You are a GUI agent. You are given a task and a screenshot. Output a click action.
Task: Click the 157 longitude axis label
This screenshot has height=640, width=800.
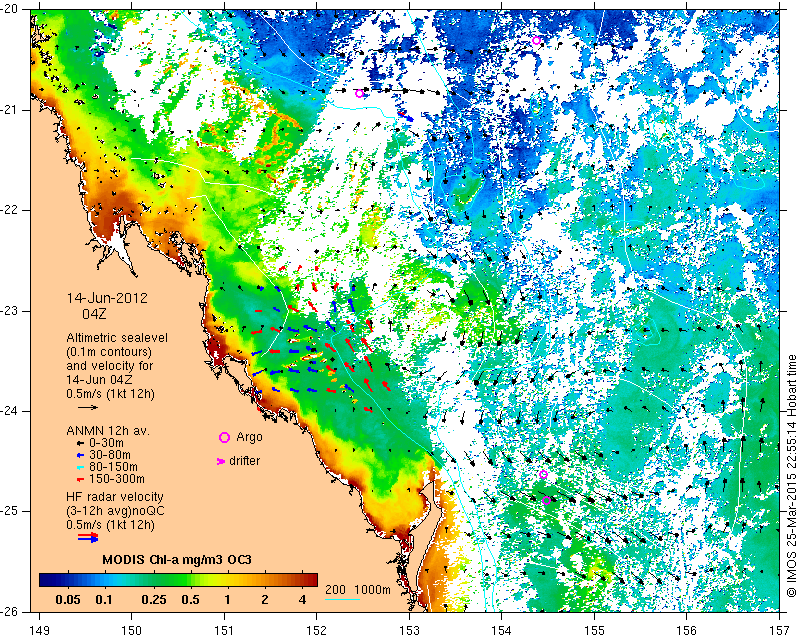[x=780, y=631]
